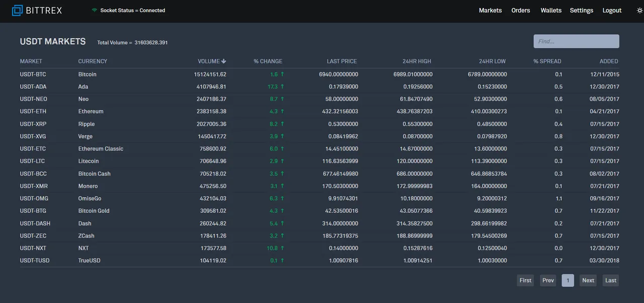The height and width of the screenshot is (303, 644).
Task: Click the green up arrow in Bitcoin row
Action: coord(282,74)
